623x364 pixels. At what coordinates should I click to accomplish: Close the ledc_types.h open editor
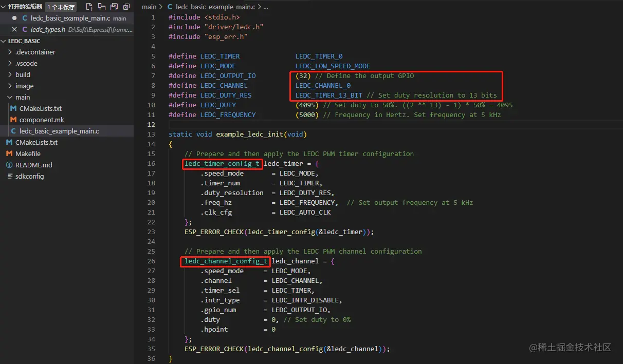14,29
